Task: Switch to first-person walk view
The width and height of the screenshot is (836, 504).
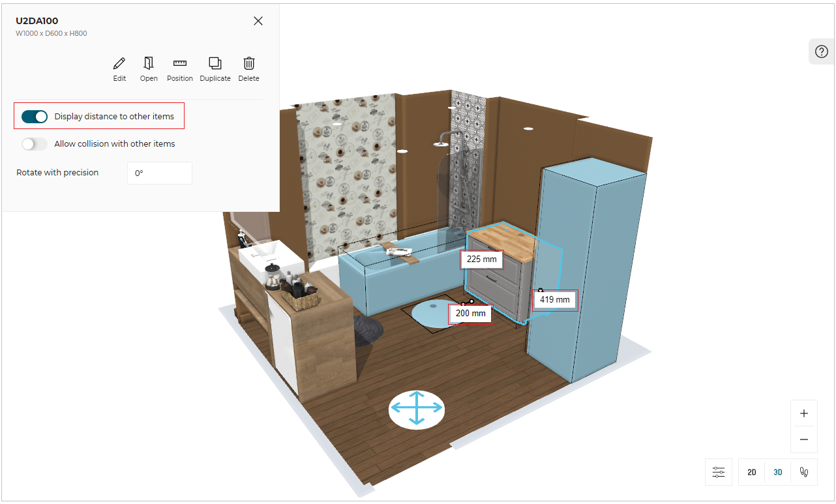Action: (804, 472)
